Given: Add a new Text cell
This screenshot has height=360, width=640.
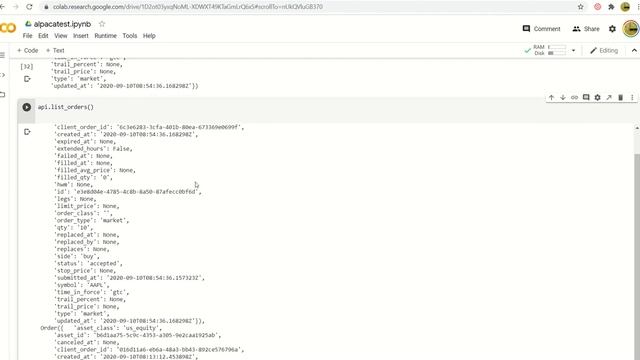Looking at the screenshot, I should coord(55,51).
